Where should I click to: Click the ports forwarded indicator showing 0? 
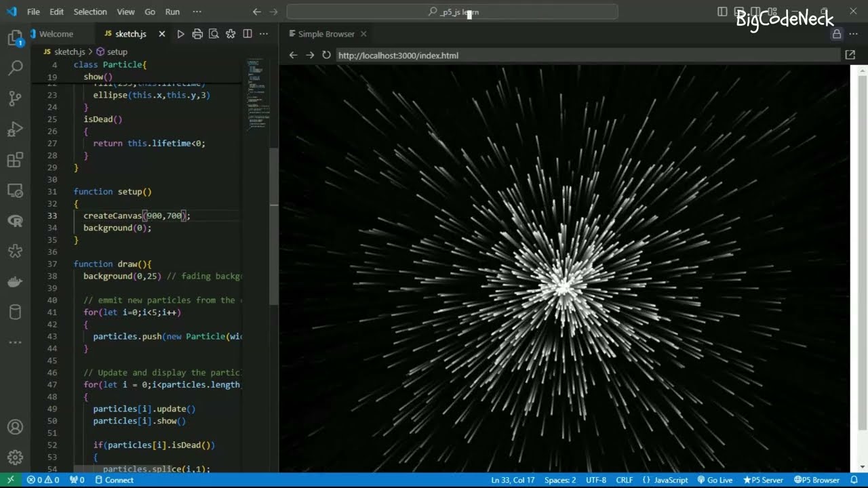click(x=77, y=480)
